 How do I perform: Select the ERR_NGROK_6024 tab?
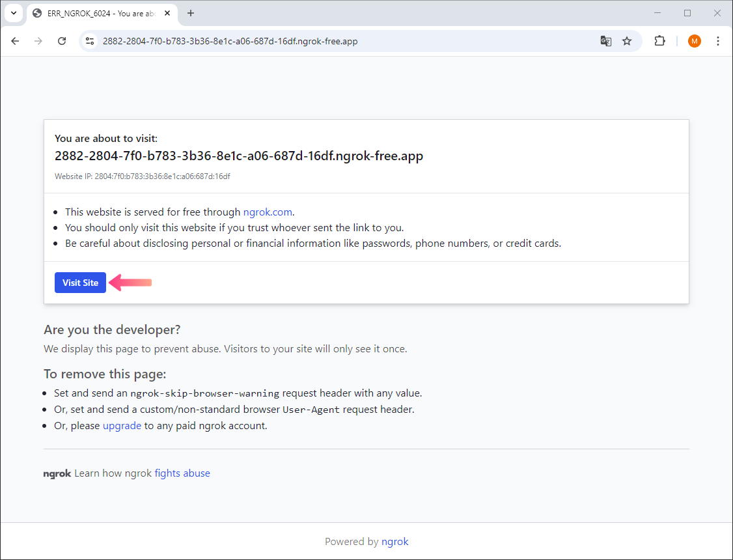[102, 14]
